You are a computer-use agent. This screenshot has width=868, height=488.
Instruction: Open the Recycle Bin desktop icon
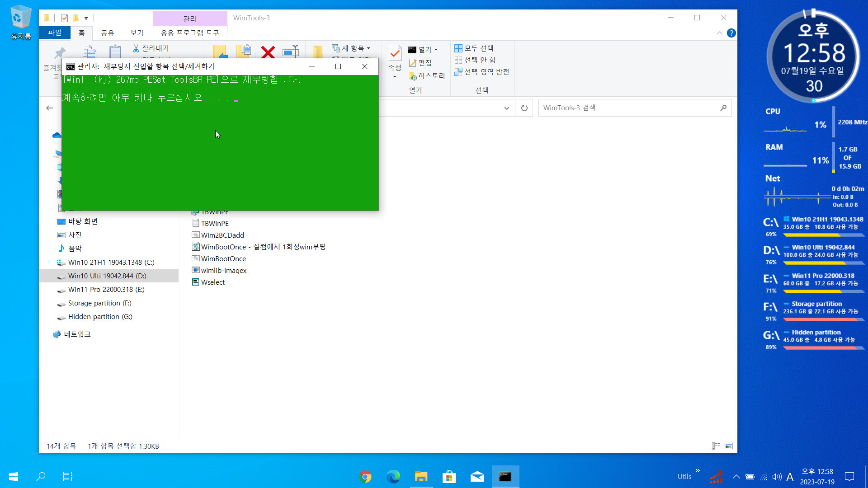tap(21, 23)
